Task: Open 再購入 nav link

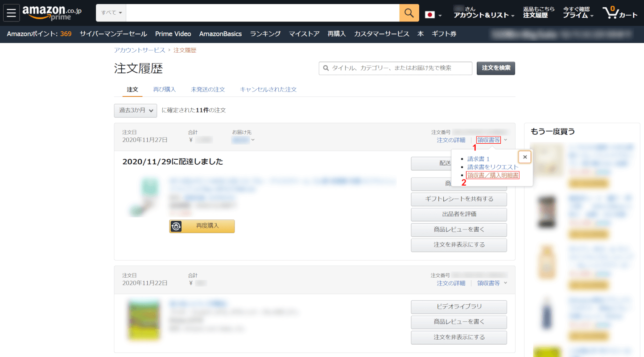Action: click(x=337, y=34)
